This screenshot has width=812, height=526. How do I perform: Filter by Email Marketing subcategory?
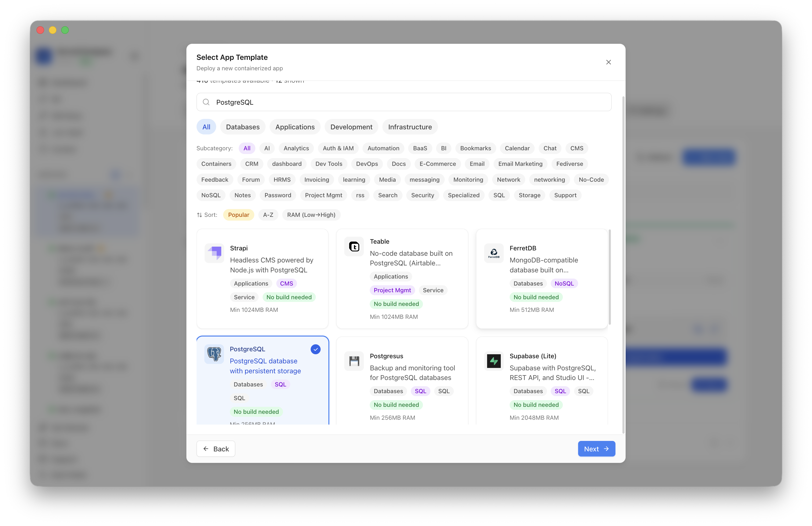[x=520, y=164]
